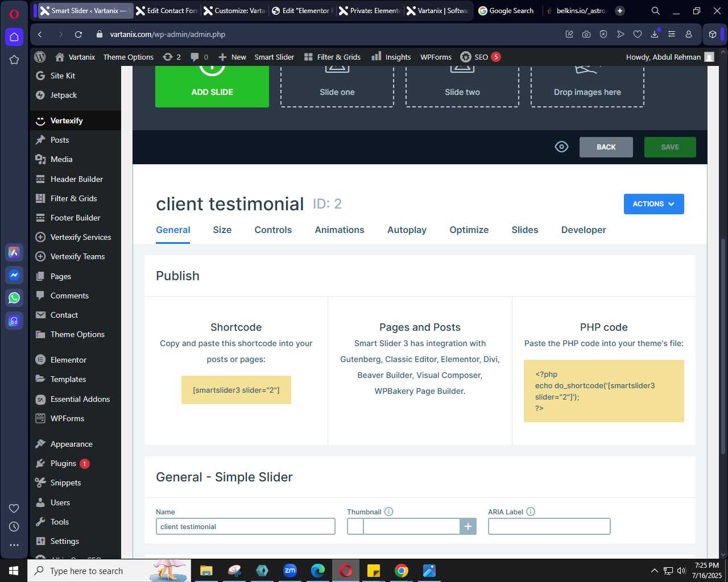The width and height of the screenshot is (728, 582).
Task: Expand the ACTIONS dropdown
Action: (x=654, y=204)
